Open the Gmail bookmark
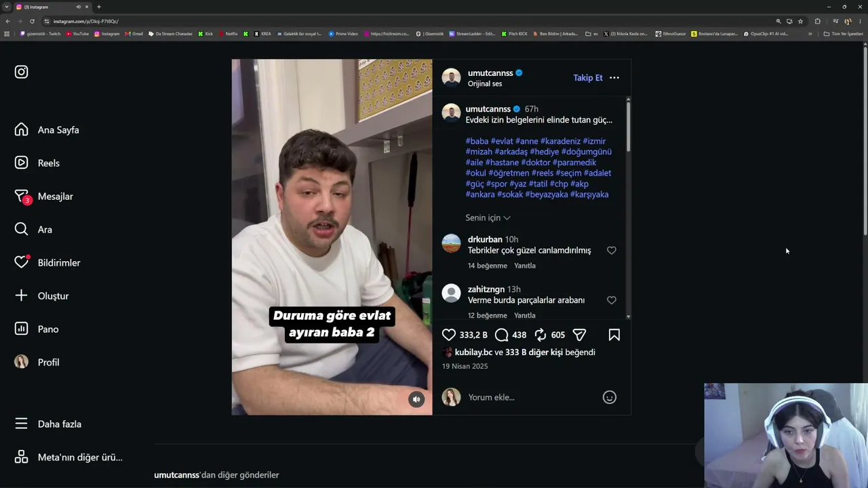Screen dimensions: 868x488 (x=134, y=34)
